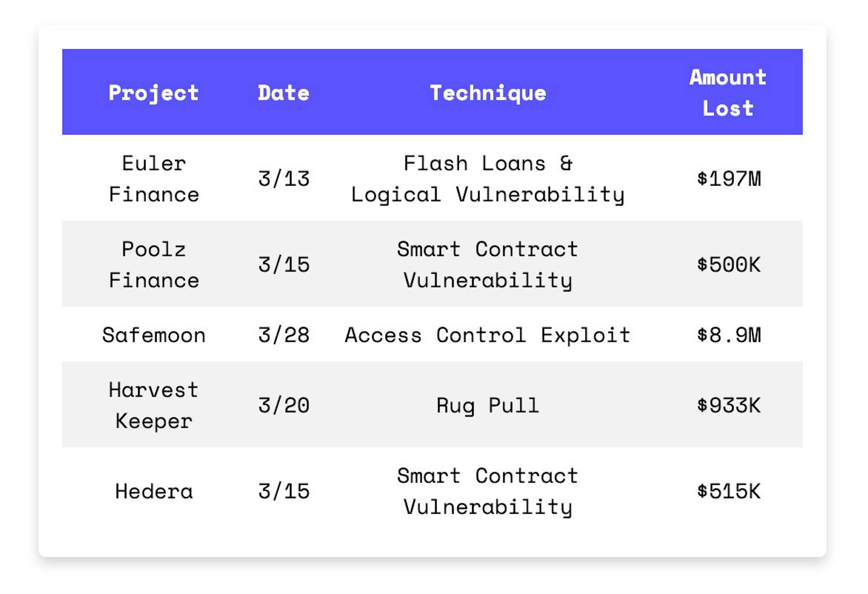Select Flash Loans & Logical Vulnerability cell
Viewport: 868px width, 594px height.
[488, 179]
